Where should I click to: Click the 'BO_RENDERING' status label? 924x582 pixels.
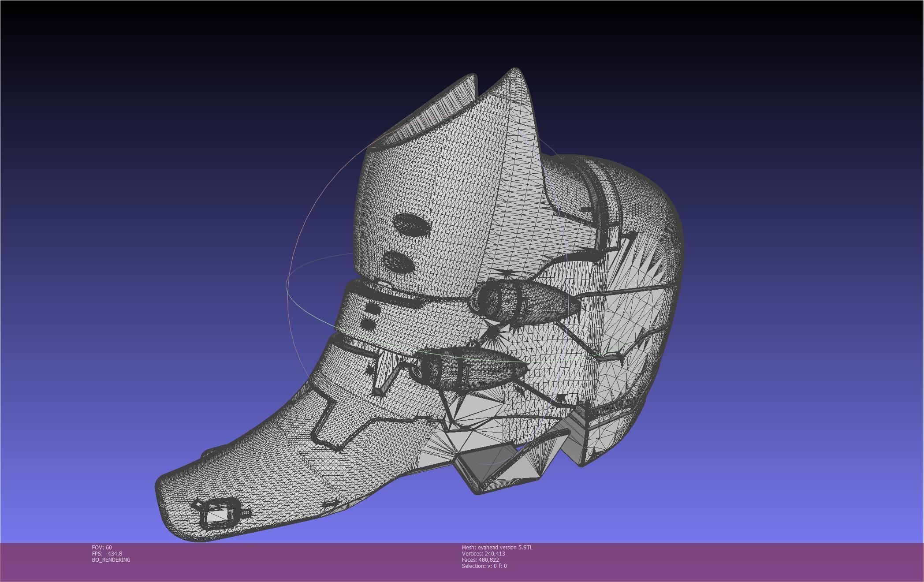coord(111,560)
